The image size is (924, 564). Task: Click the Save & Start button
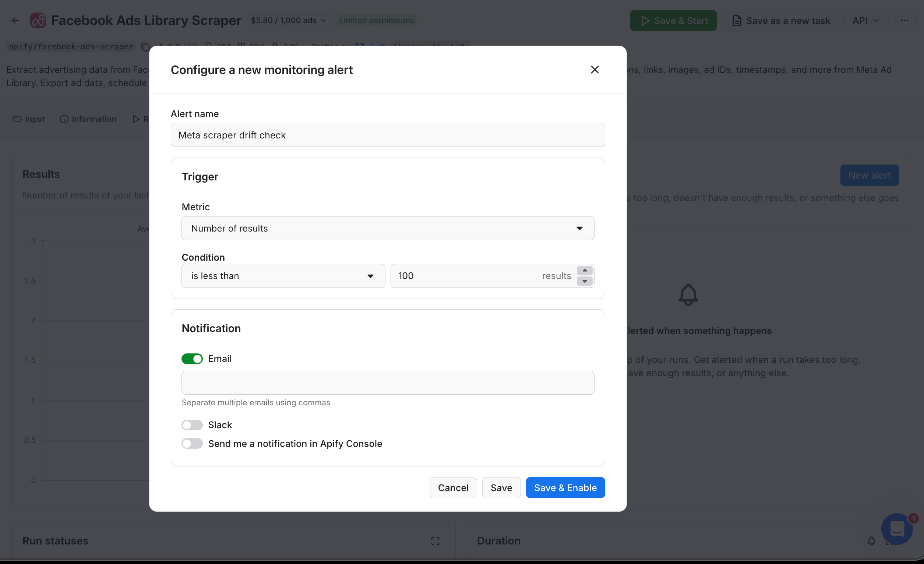(x=673, y=20)
